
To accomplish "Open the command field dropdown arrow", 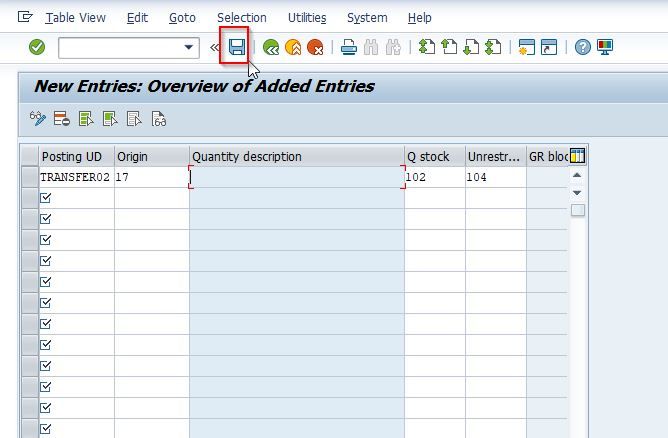I will point(188,47).
